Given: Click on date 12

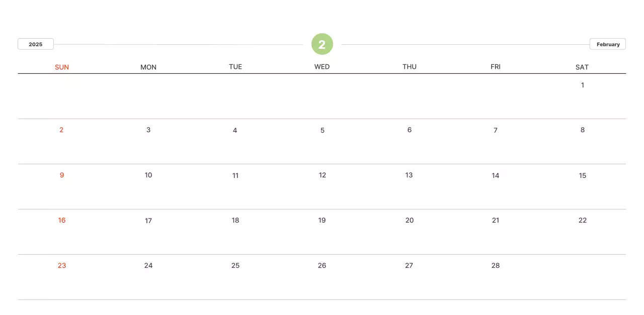Looking at the screenshot, I should [x=323, y=175].
